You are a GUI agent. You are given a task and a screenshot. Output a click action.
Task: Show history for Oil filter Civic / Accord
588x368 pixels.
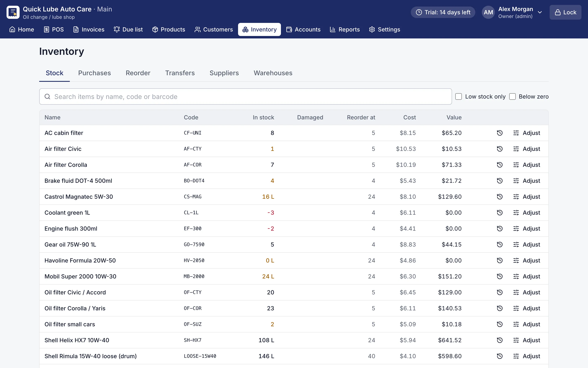[x=500, y=292]
